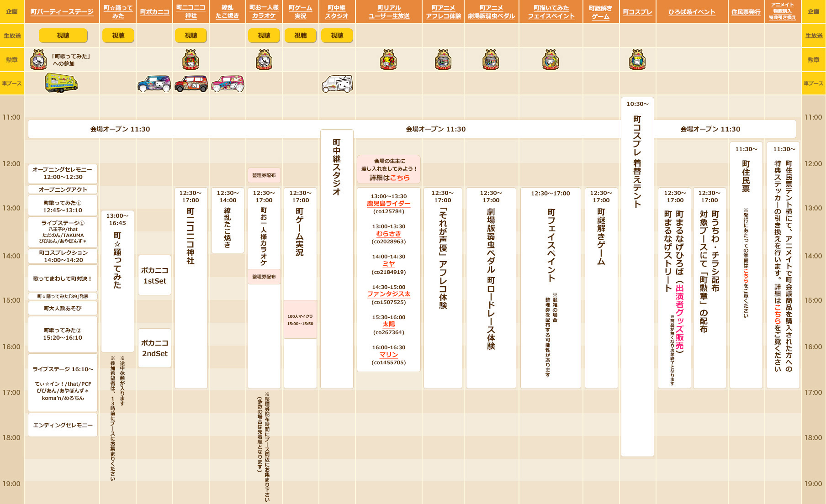Open the 町ニコニコ神社 header link
The image size is (826, 504).
click(191, 12)
